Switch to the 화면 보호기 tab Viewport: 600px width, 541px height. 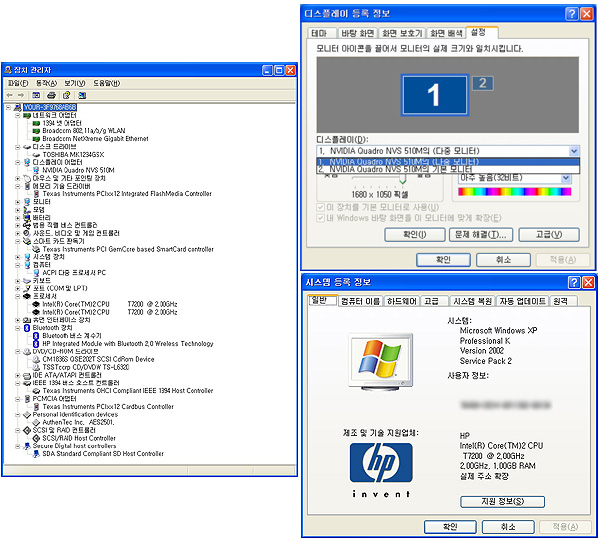pos(402,34)
